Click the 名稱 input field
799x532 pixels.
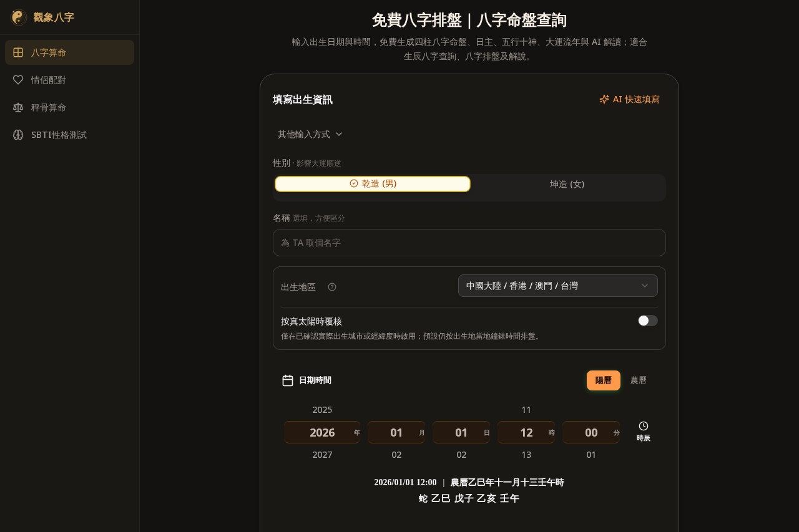(469, 243)
